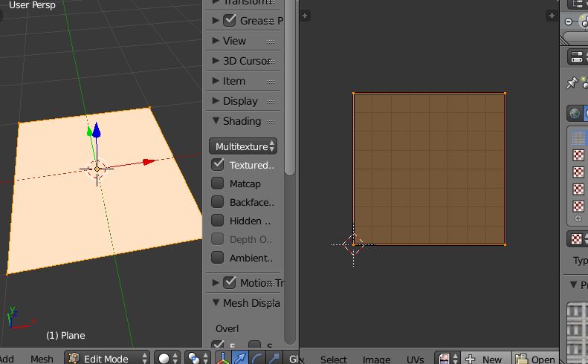Click the building texture preview thumbnail
The image size is (588, 364).
578,333
